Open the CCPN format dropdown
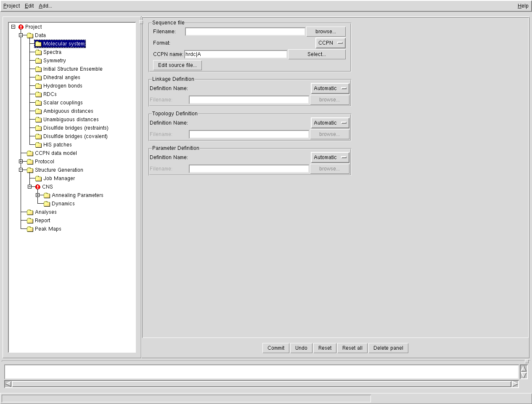The image size is (532, 404). click(331, 43)
